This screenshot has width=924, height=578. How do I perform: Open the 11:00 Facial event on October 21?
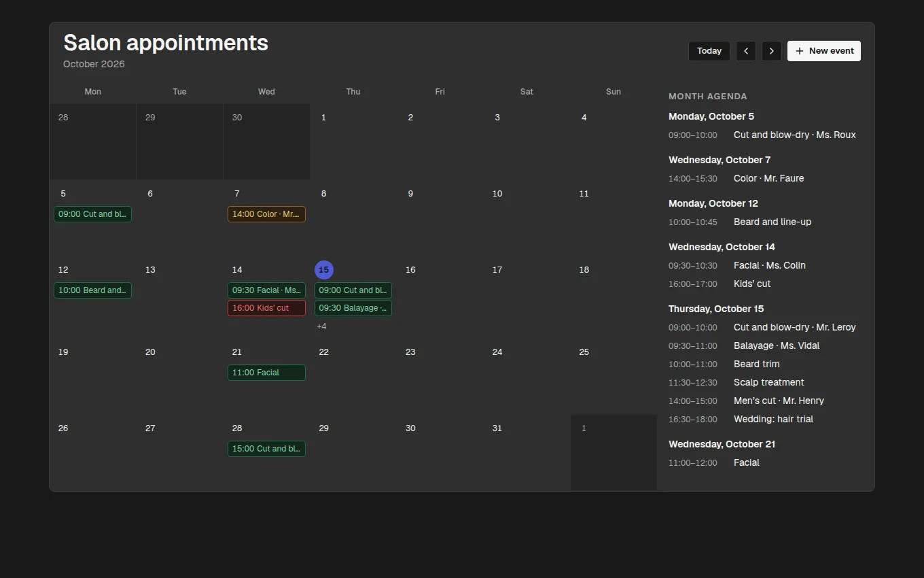266,373
